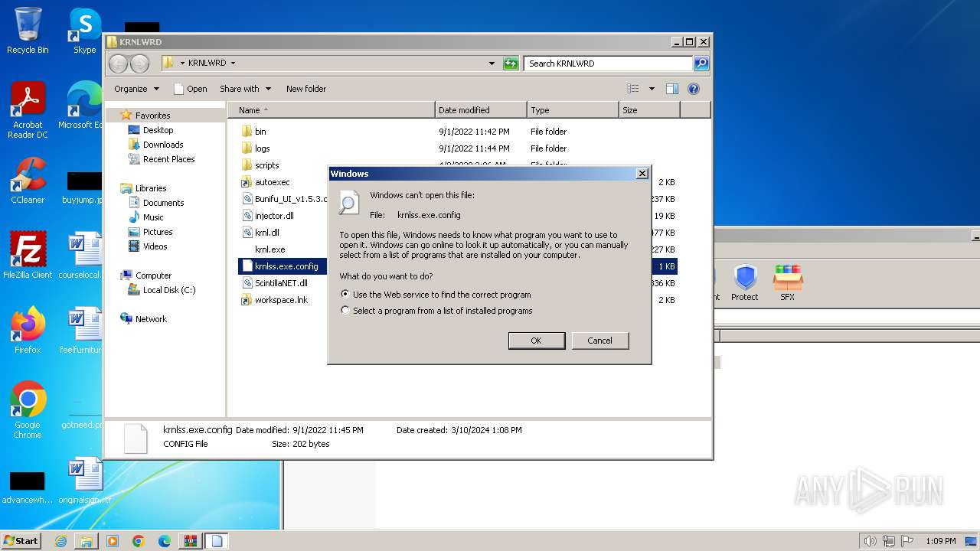
Task: Open FileZilla Client desktop shortcut
Action: [x=28, y=256]
